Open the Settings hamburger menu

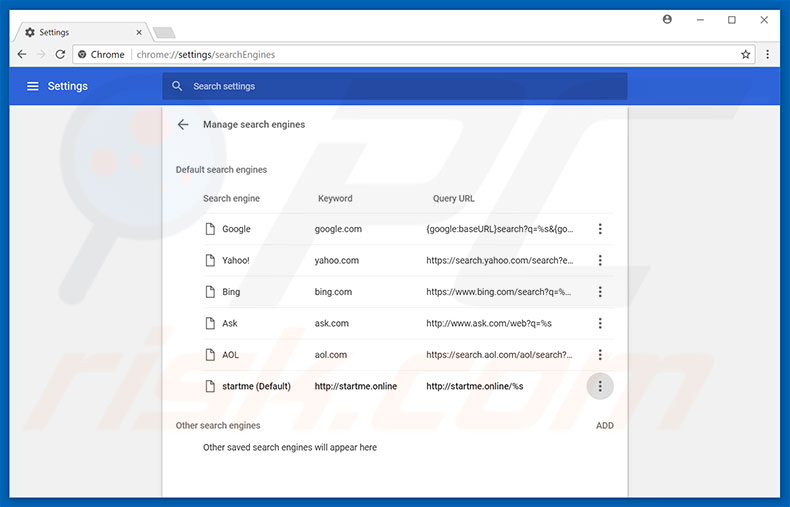coord(33,86)
